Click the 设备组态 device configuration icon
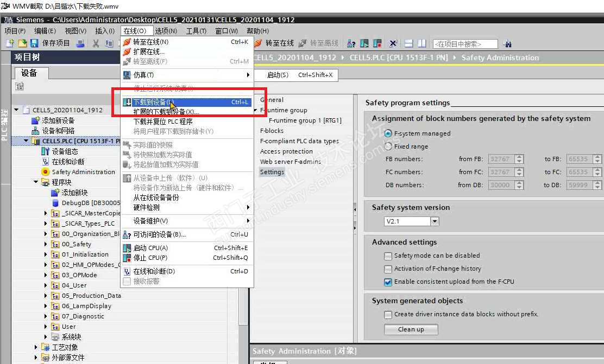 [x=46, y=151]
